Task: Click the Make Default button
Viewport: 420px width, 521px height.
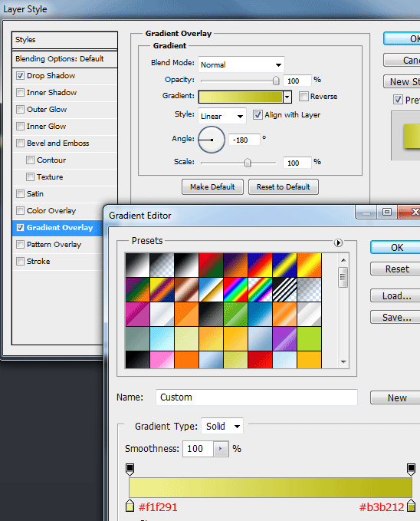Action: tap(212, 186)
